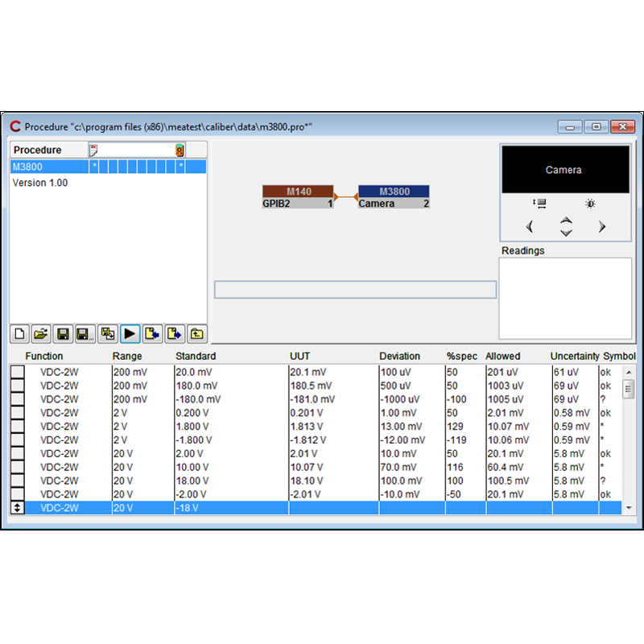Click the Camera interface label under M3800
644x644 pixels.
(376, 204)
